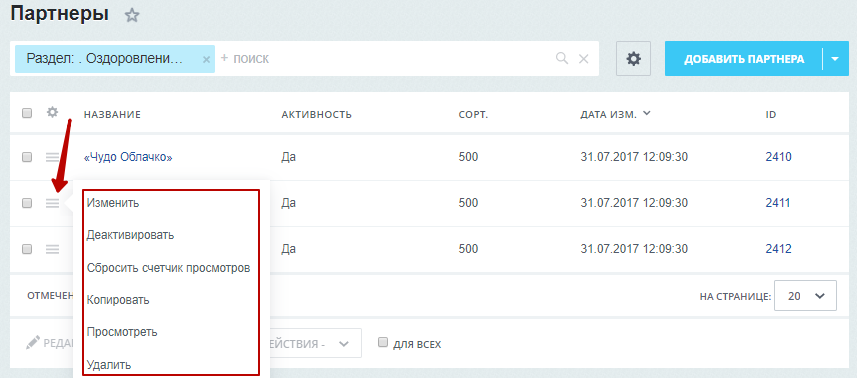Image resolution: width=857 pixels, height=378 pixels.
Task: Open table column settings gear icon
Action: (x=52, y=113)
